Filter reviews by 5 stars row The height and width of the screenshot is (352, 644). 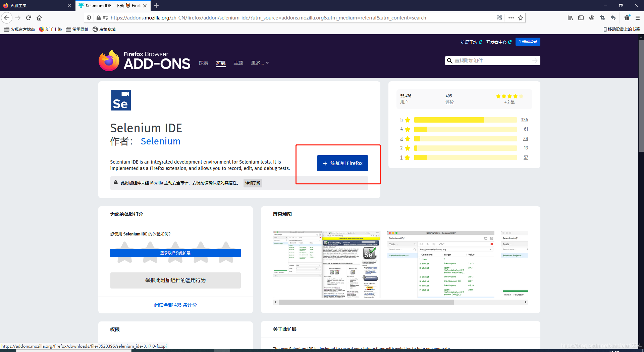click(464, 120)
